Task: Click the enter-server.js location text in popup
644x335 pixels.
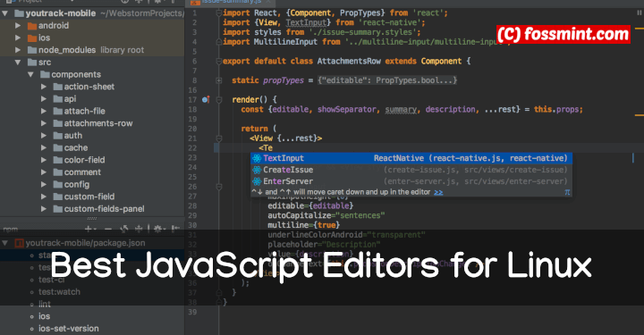Action: pos(476,181)
